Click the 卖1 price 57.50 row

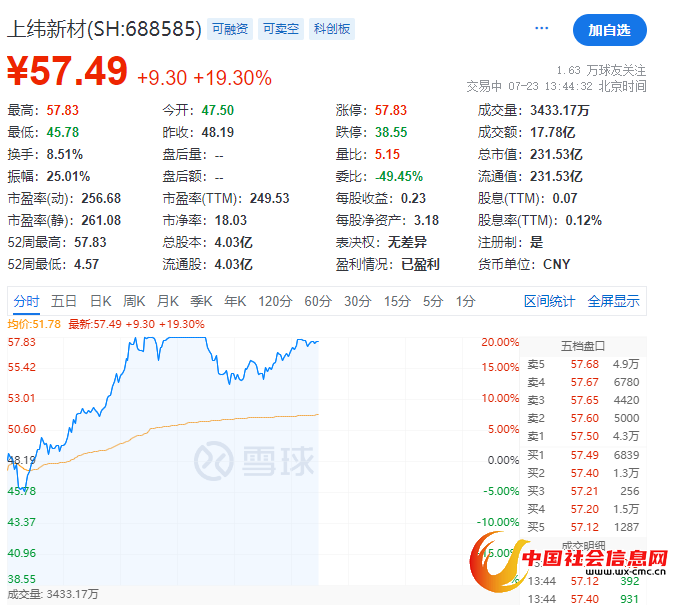click(585, 437)
